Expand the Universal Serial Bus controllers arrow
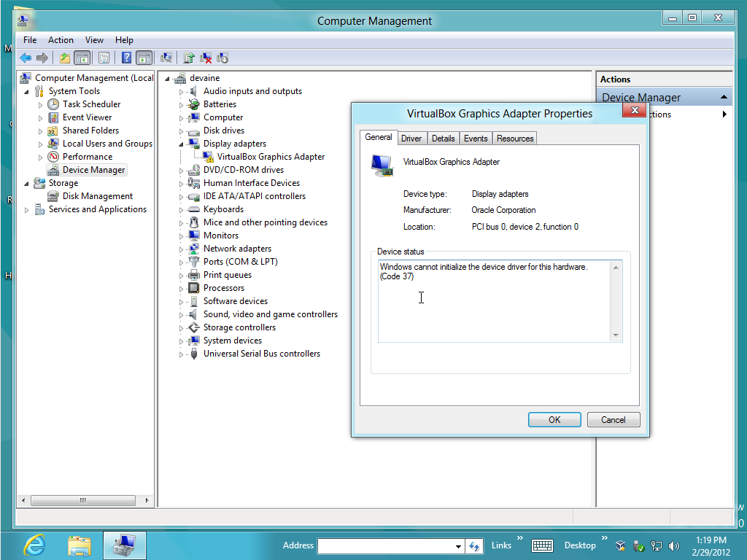This screenshot has width=747, height=560. tap(181, 354)
